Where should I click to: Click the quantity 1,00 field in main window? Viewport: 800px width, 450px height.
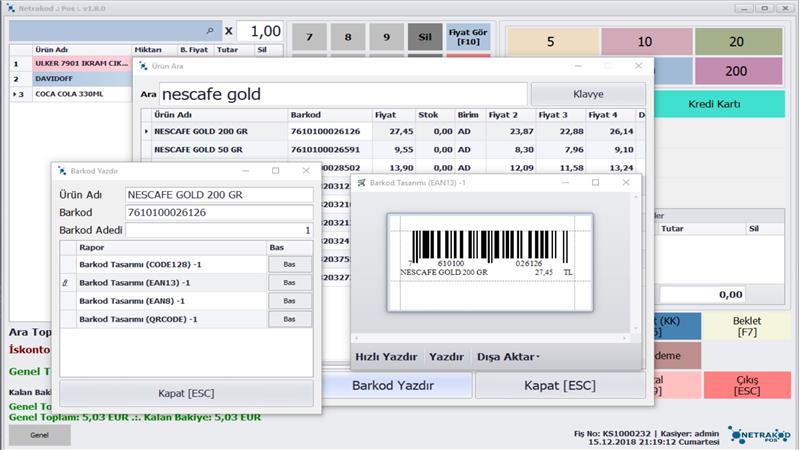coord(260,31)
